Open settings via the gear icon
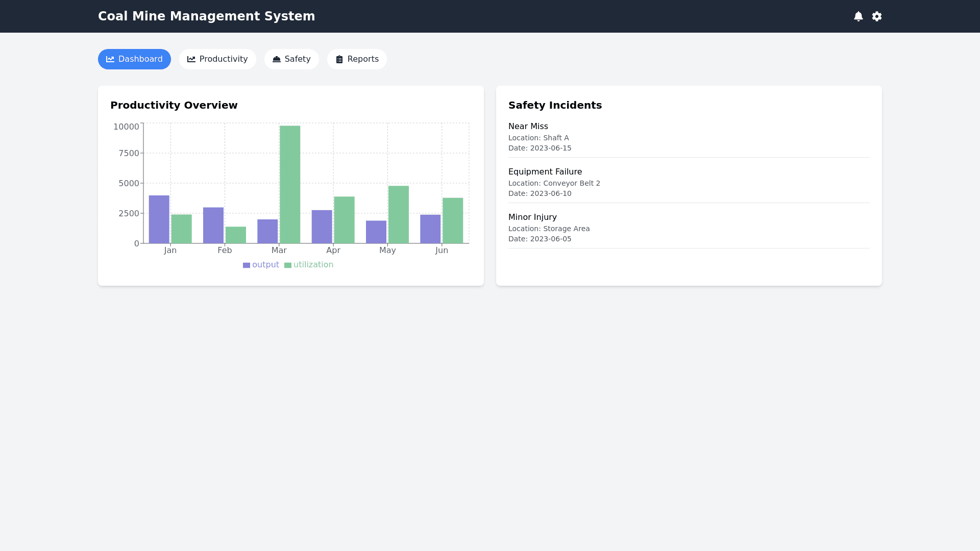 (877, 16)
